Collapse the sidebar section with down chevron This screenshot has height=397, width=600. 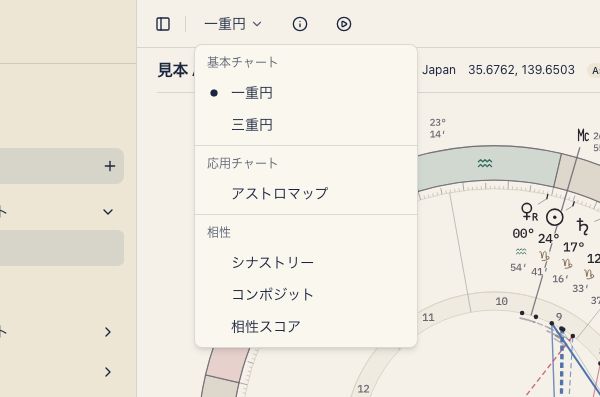(x=108, y=212)
